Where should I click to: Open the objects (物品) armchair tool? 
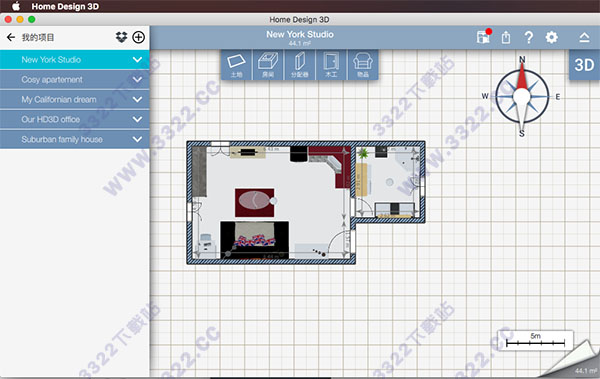click(x=363, y=65)
